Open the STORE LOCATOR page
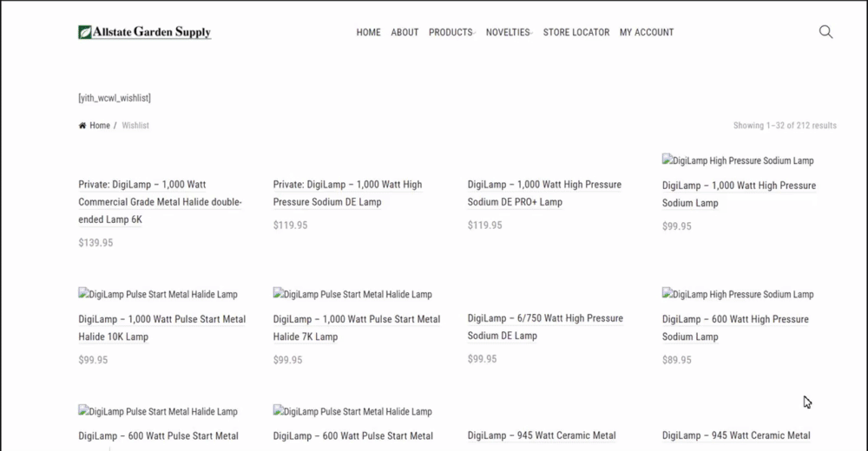The image size is (868, 451). click(x=575, y=32)
